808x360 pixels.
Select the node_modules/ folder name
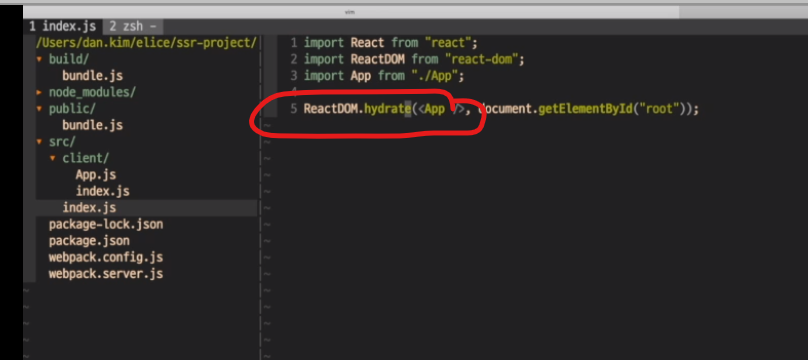coord(92,92)
